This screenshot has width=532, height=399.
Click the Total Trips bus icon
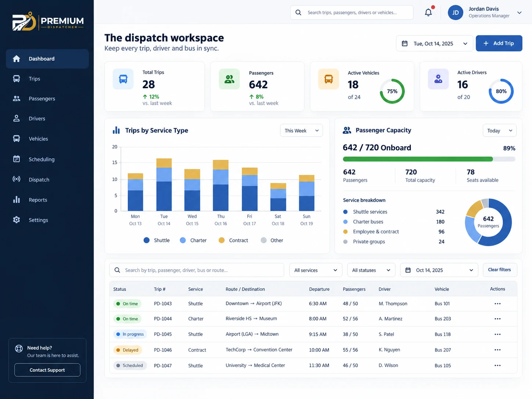[x=123, y=79]
